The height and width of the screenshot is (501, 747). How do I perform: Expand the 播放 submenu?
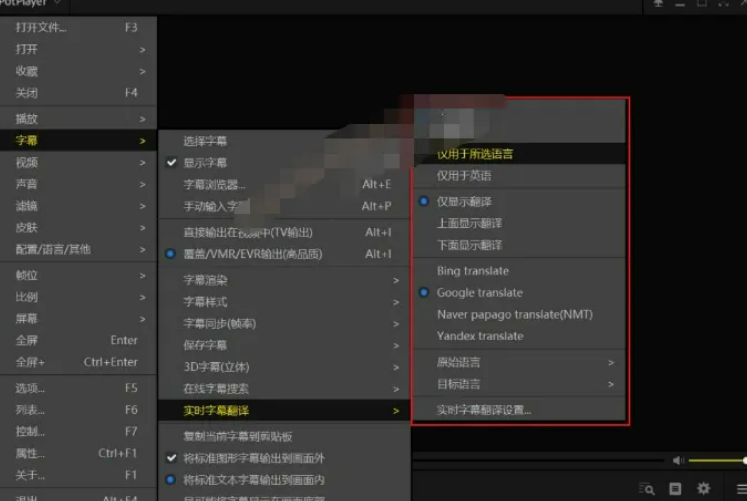(x=78, y=119)
